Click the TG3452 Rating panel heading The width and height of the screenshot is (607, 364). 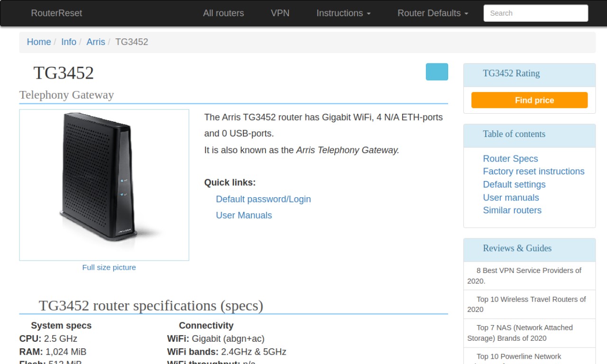point(511,73)
